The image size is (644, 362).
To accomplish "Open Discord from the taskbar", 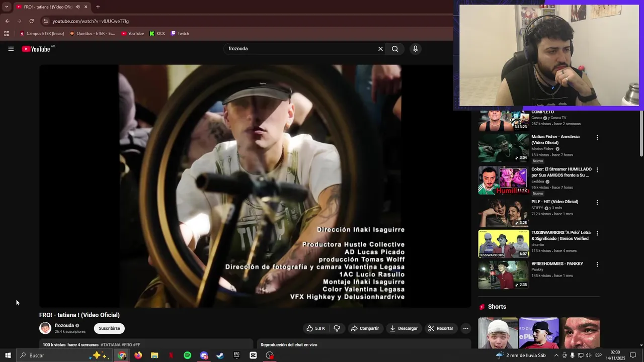I will (x=204, y=355).
